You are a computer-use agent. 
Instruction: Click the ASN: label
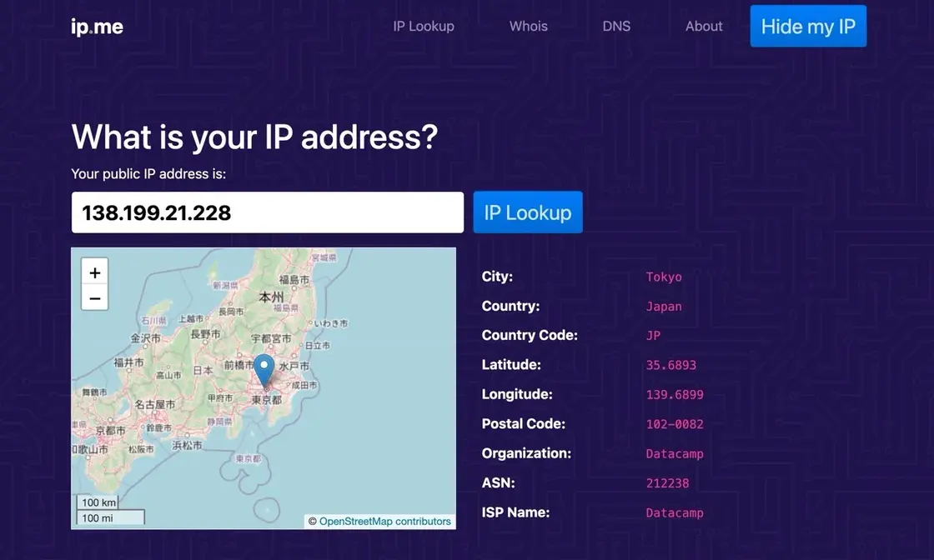tap(498, 482)
